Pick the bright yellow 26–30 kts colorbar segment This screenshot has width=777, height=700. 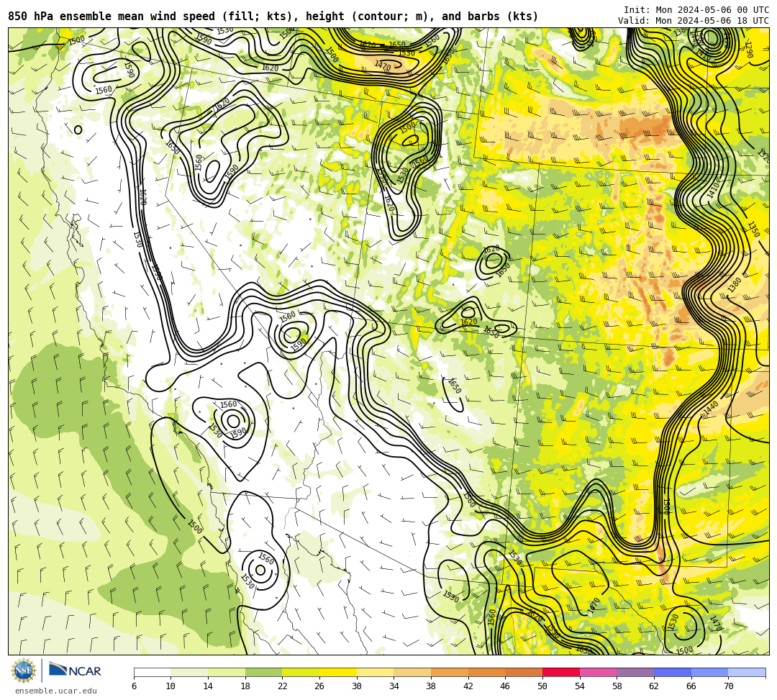click(x=338, y=672)
